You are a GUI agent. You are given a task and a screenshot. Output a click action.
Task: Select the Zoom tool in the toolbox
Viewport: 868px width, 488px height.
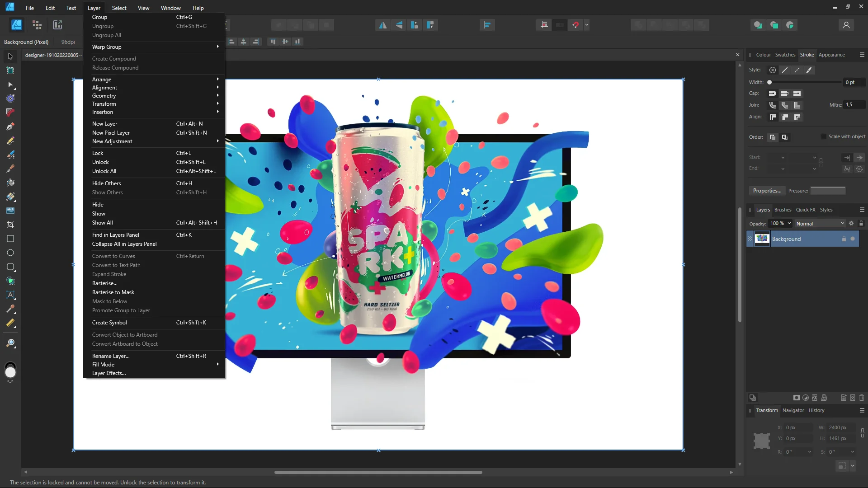pyautogui.click(x=10, y=343)
